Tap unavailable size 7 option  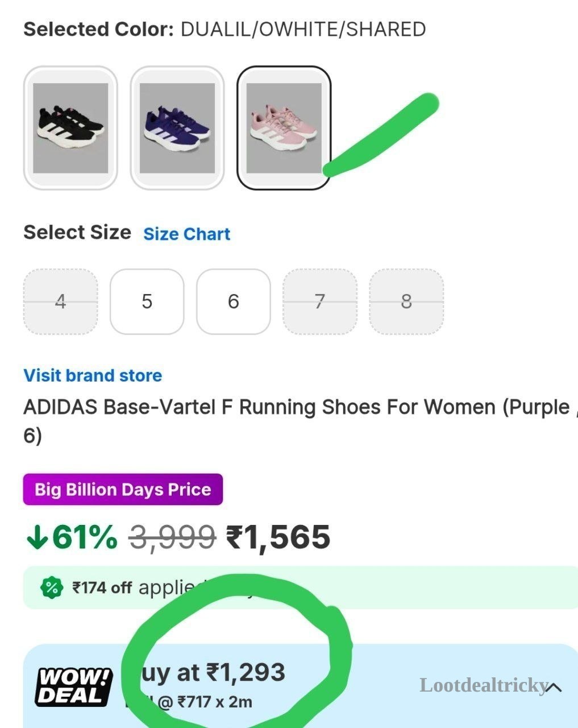(320, 301)
